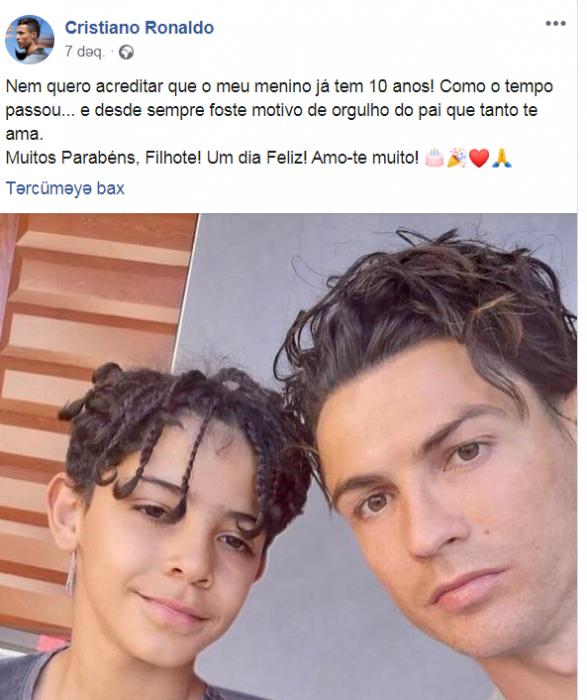Click the 'passou... e desde sempre' text line
This screenshot has height=700, width=587.
point(271,110)
